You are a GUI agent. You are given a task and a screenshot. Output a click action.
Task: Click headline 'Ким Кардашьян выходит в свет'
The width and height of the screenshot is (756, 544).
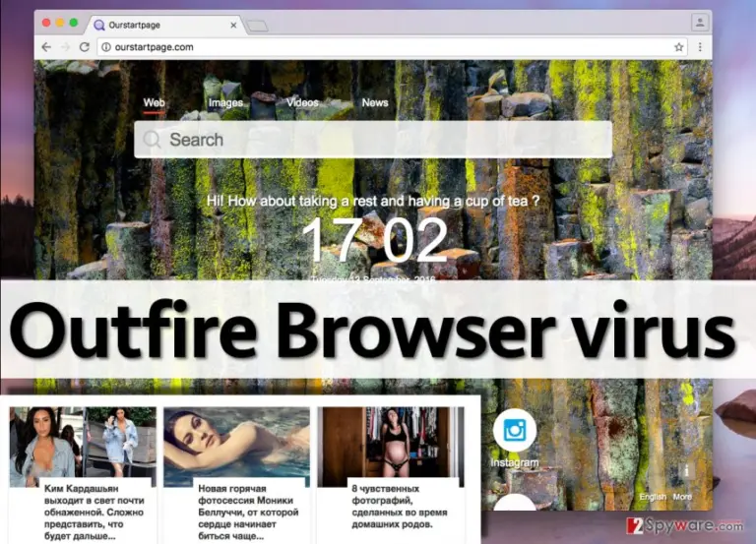pos(94,513)
